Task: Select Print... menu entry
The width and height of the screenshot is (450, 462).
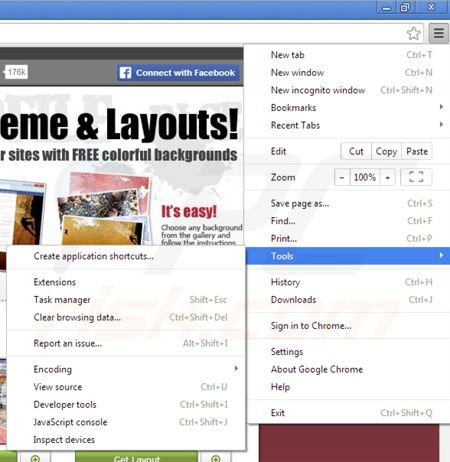Action: tap(347, 239)
